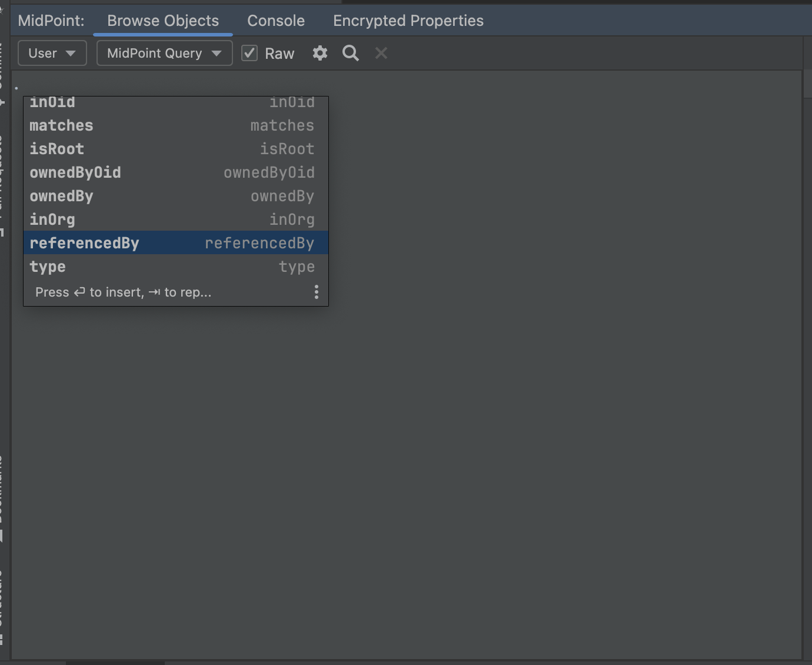Switch to the Console tab
The image size is (812, 665).
click(x=275, y=20)
